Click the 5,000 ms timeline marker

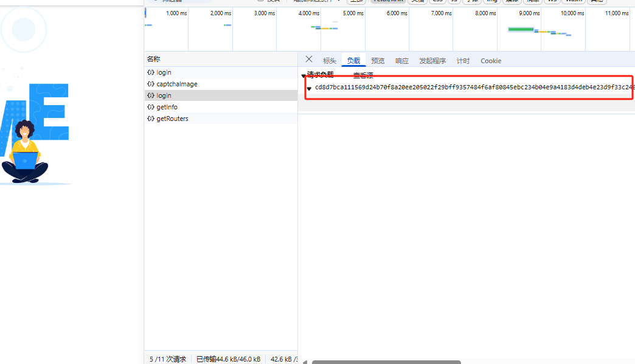[353, 13]
